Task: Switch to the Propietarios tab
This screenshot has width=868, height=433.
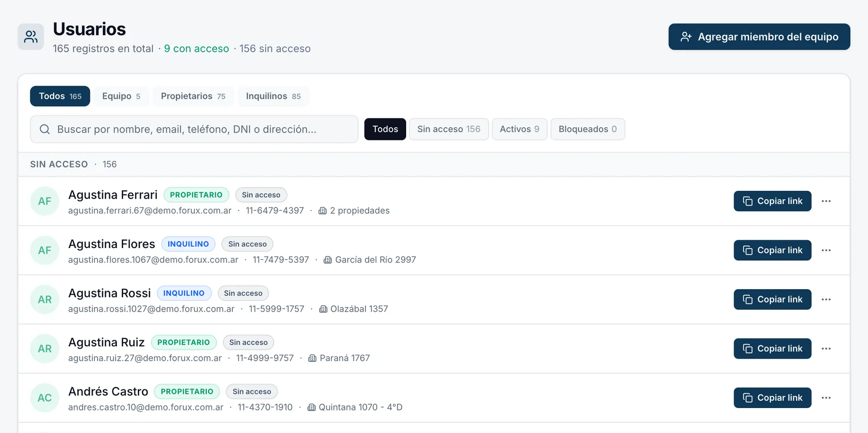Action: (193, 96)
